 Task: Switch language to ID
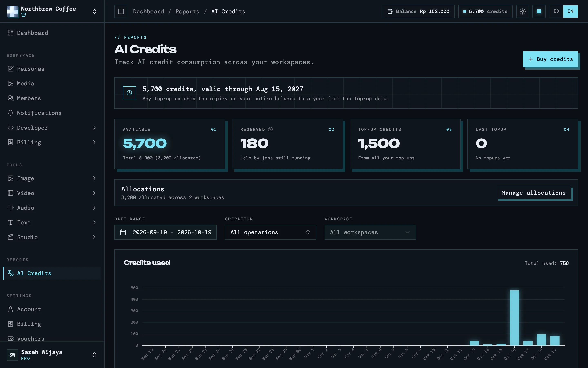556,11
